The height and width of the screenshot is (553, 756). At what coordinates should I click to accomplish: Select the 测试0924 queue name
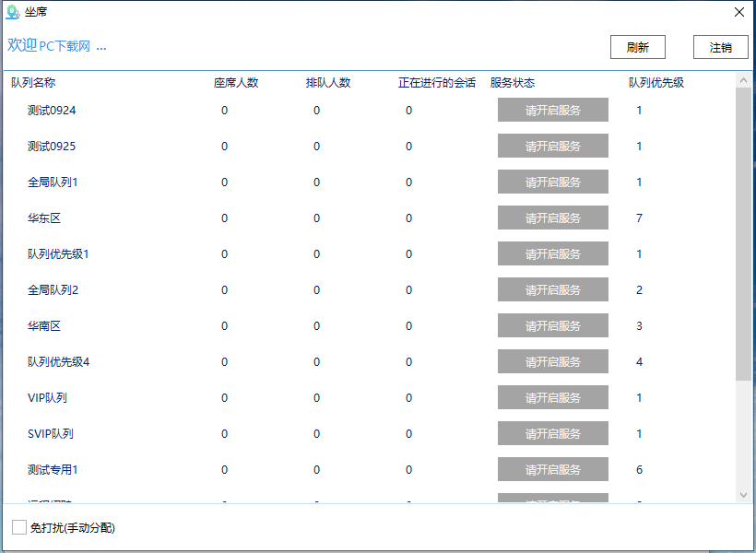point(52,111)
